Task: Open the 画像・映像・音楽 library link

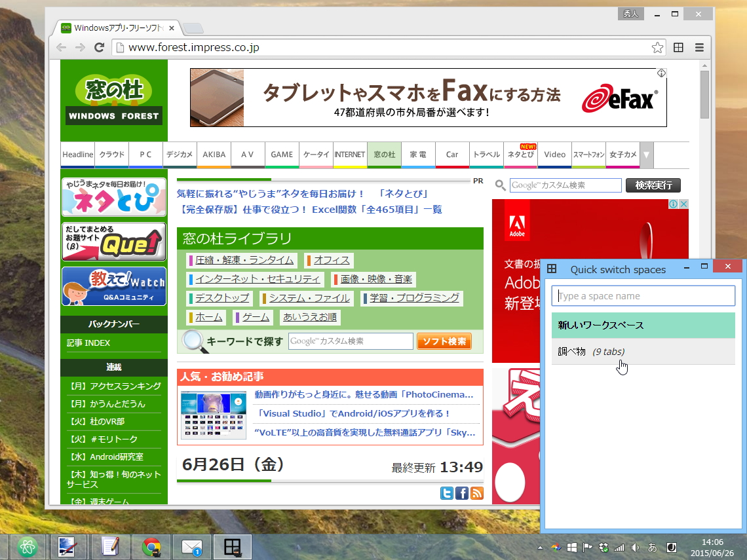Action: pos(376,279)
